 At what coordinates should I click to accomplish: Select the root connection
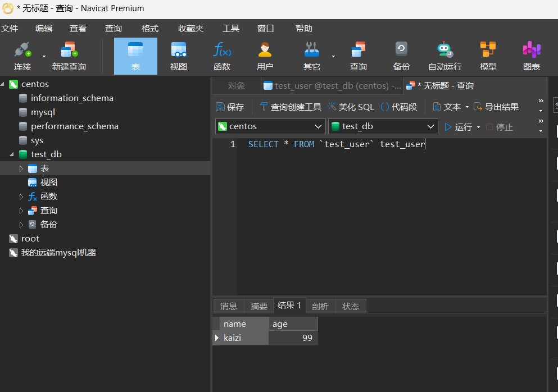pos(30,239)
